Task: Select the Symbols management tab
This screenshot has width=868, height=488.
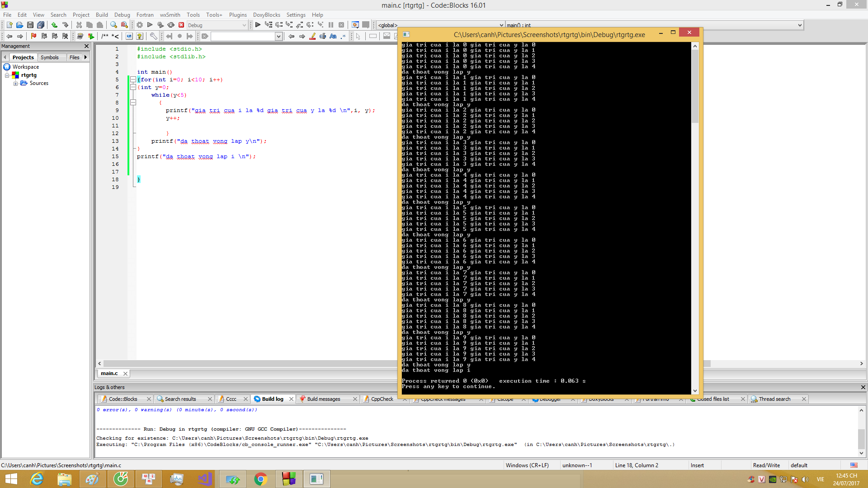Action: (49, 57)
